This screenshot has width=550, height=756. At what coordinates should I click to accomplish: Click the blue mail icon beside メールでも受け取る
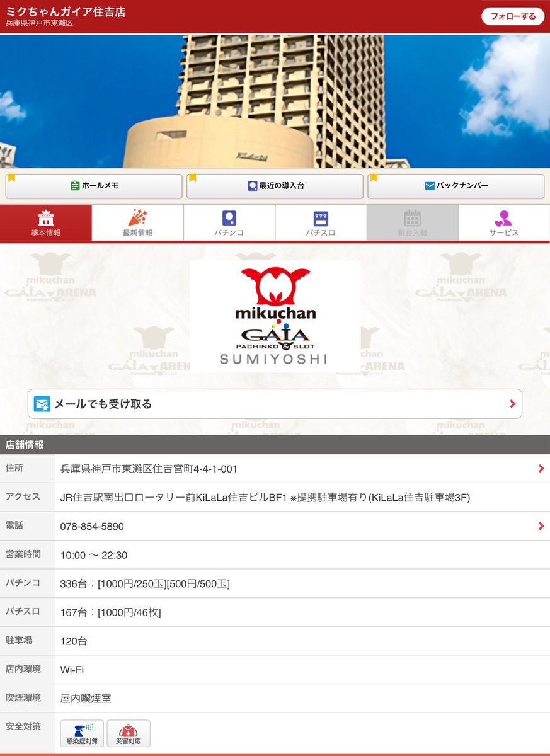(x=42, y=404)
